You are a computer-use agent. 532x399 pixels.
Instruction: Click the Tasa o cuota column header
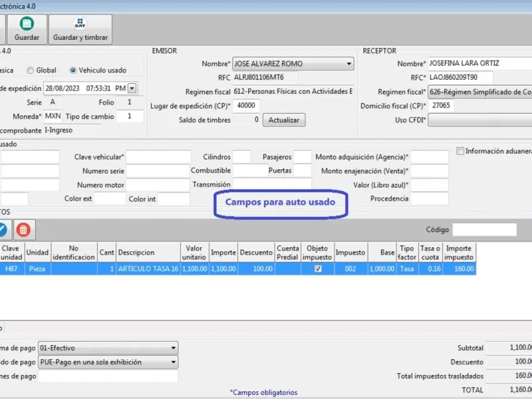[x=430, y=252]
